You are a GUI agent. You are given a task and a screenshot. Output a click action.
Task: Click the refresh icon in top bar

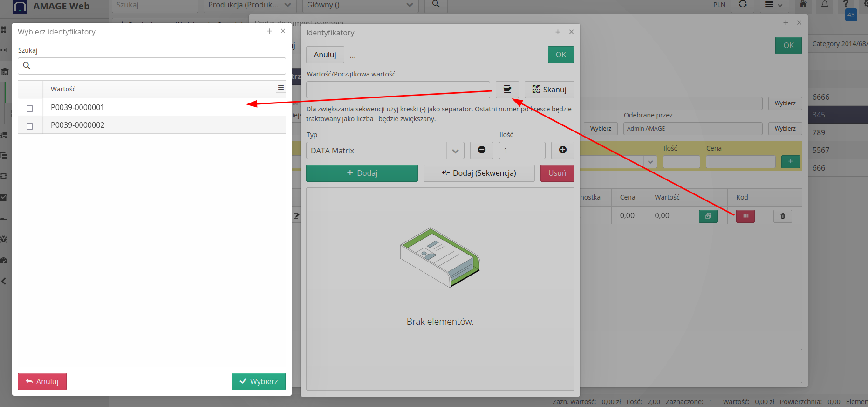tap(743, 5)
